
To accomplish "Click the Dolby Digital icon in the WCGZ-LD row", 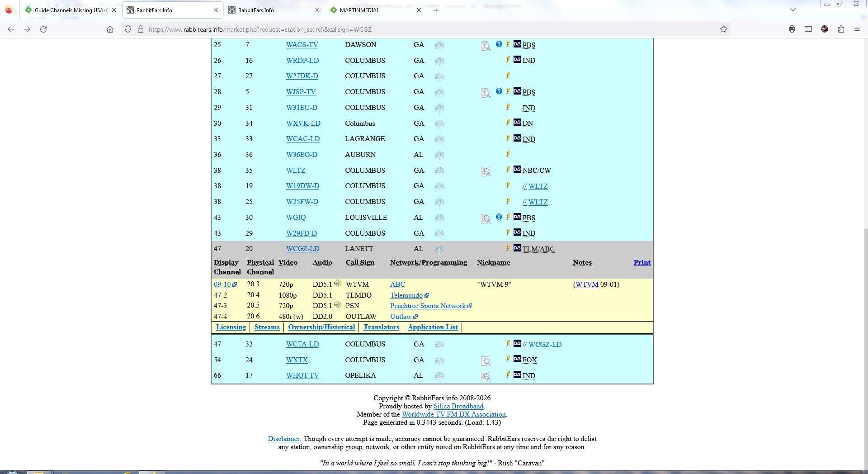I will coord(517,248).
